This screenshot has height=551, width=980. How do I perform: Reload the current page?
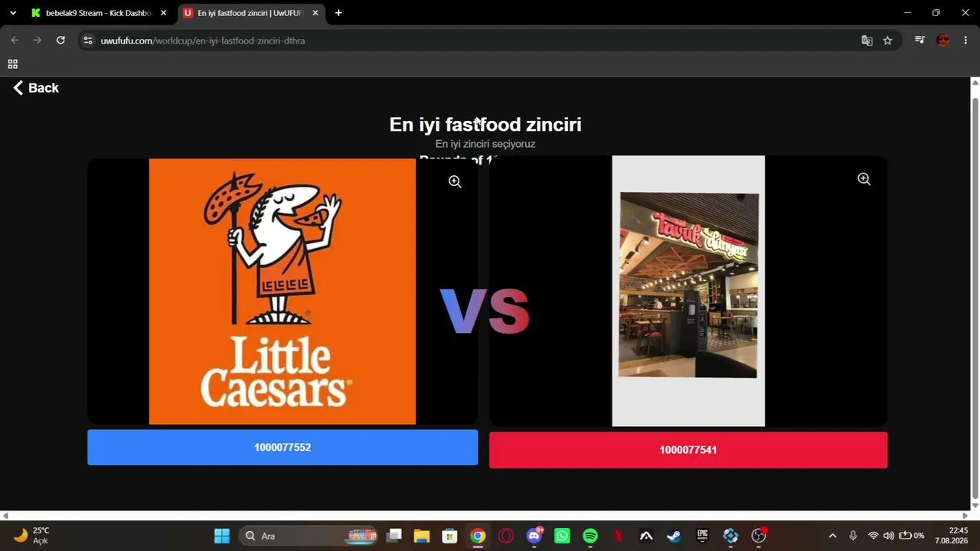coord(60,41)
